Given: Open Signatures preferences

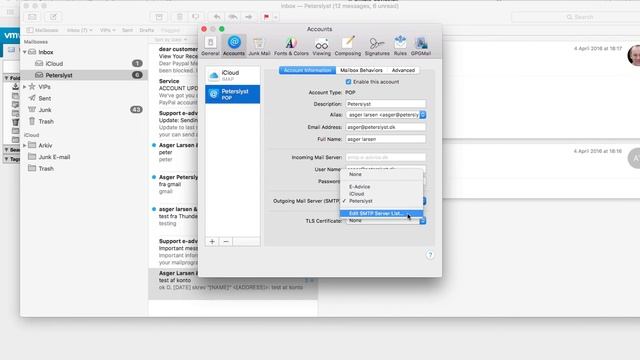Looking at the screenshot, I should (x=377, y=46).
